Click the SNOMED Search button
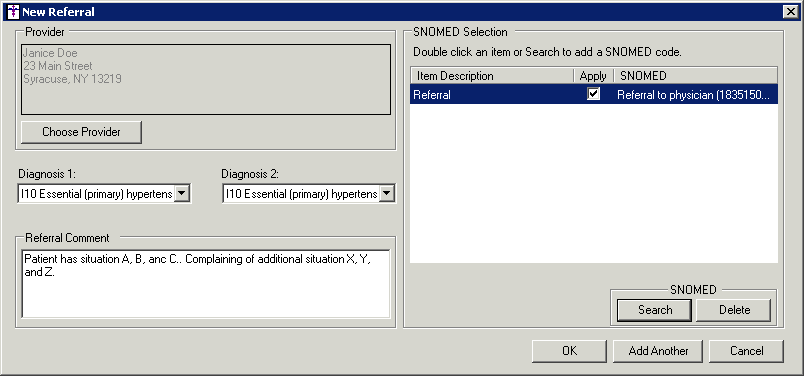The width and height of the screenshot is (804, 376). [655, 310]
